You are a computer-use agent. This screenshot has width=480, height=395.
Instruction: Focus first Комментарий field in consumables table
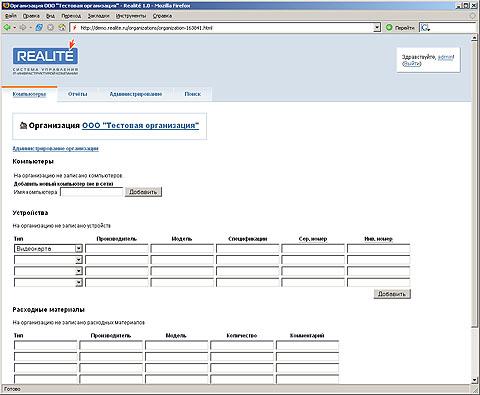coord(307,345)
